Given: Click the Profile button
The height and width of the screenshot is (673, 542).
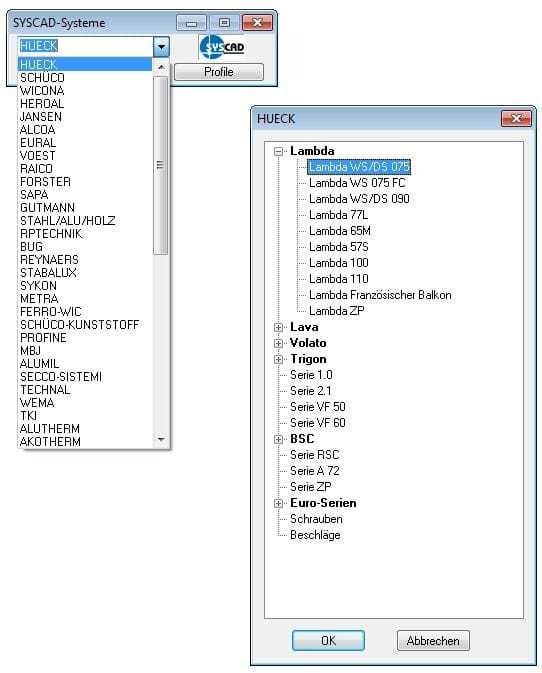Looking at the screenshot, I should click(218, 72).
